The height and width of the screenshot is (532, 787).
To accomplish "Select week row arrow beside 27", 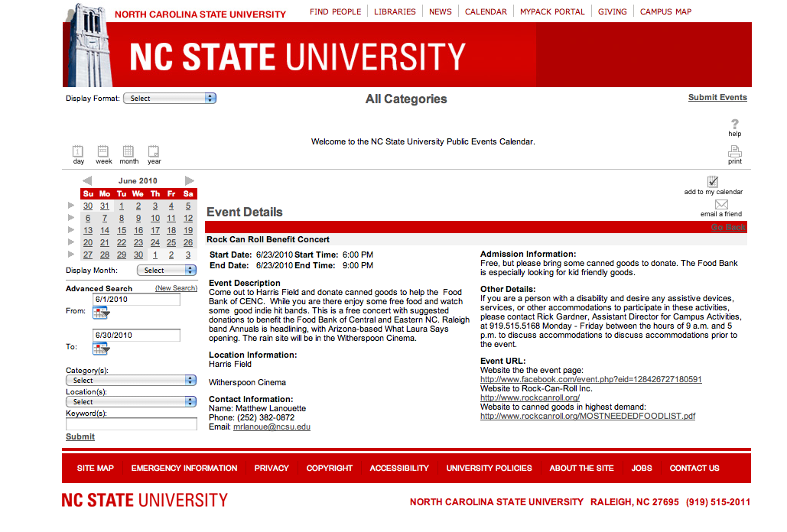I will click(x=71, y=254).
